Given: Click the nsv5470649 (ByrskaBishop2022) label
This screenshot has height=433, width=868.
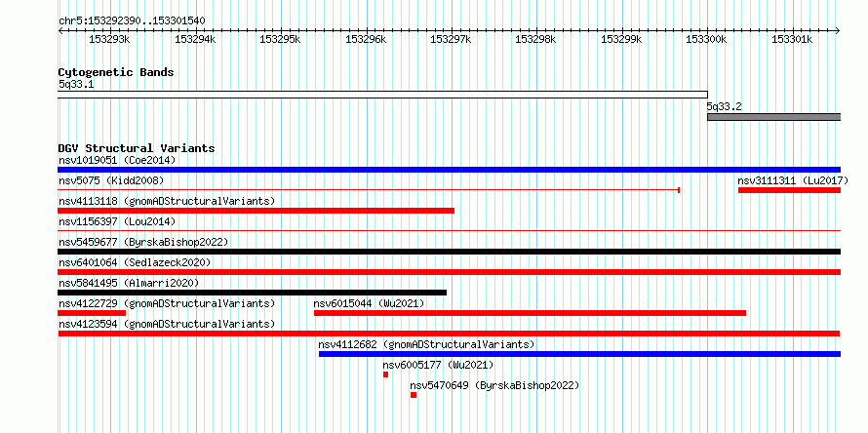Looking at the screenshot, I should click(x=494, y=385).
